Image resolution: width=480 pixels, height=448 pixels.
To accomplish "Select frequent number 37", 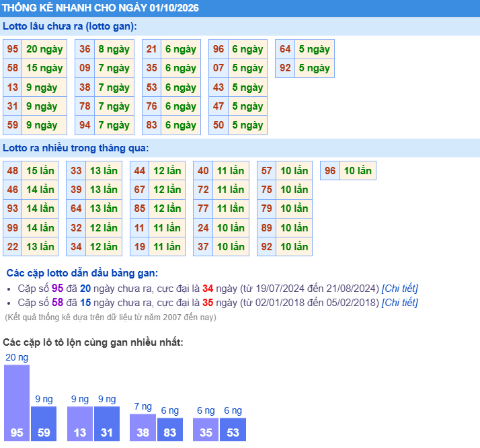I will (x=203, y=247).
